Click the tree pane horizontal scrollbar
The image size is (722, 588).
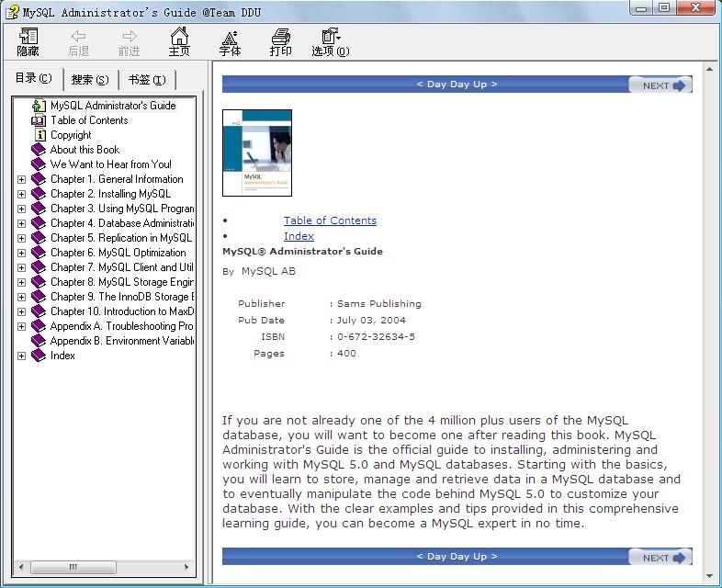coord(103,567)
